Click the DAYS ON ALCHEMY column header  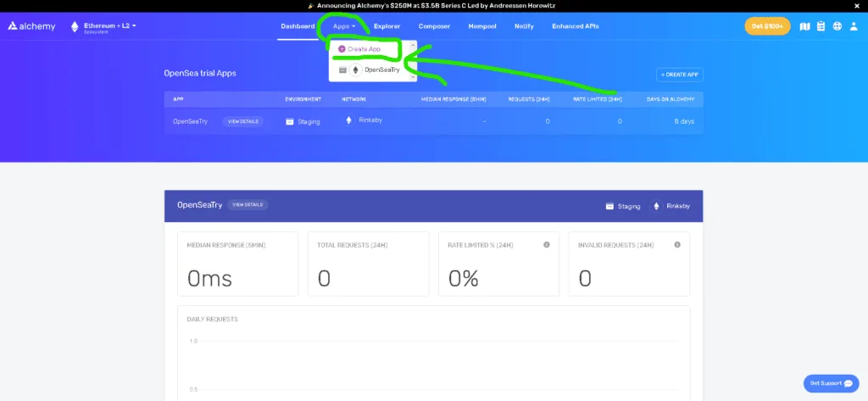[x=670, y=99]
